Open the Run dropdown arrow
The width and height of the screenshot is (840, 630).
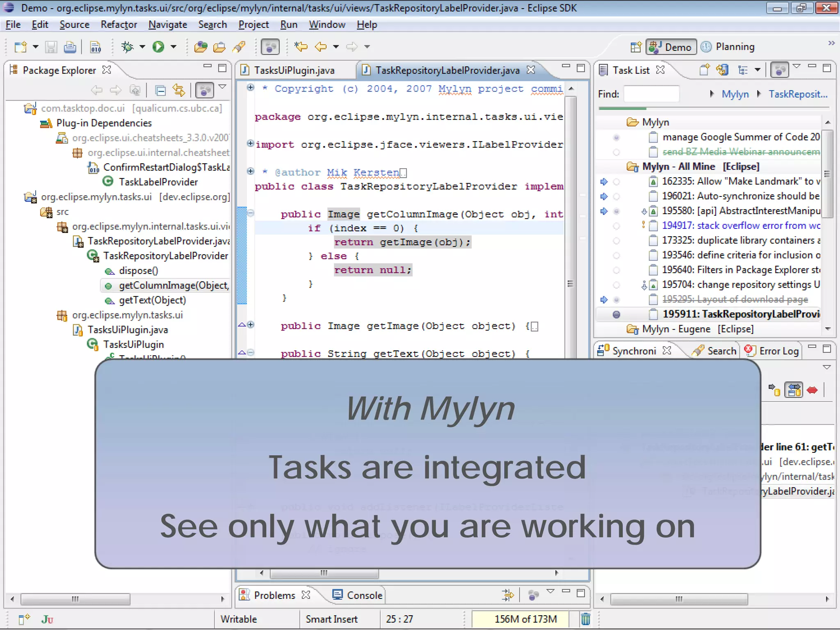(173, 47)
